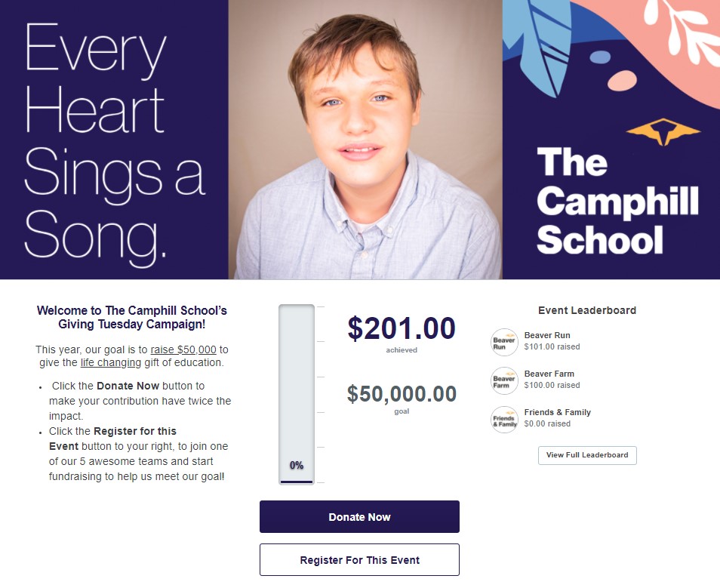Click the underlined "life changing" text

tap(111, 362)
